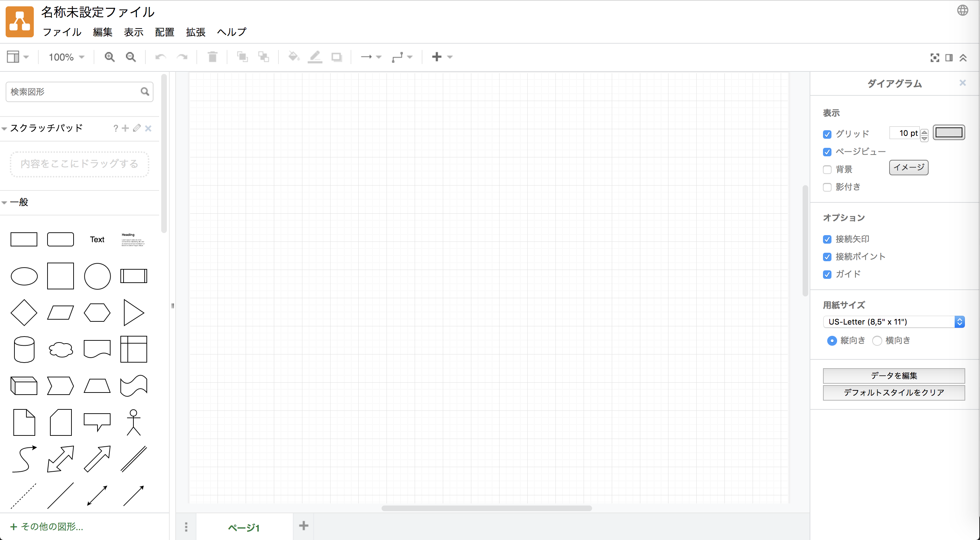Collapse the toolbar with double chevron icon

pyautogui.click(x=963, y=58)
